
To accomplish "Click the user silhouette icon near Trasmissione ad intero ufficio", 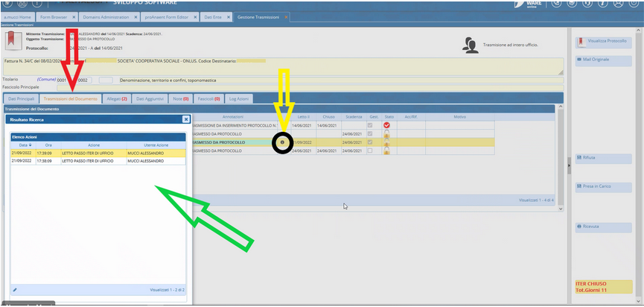I will click(x=470, y=46).
